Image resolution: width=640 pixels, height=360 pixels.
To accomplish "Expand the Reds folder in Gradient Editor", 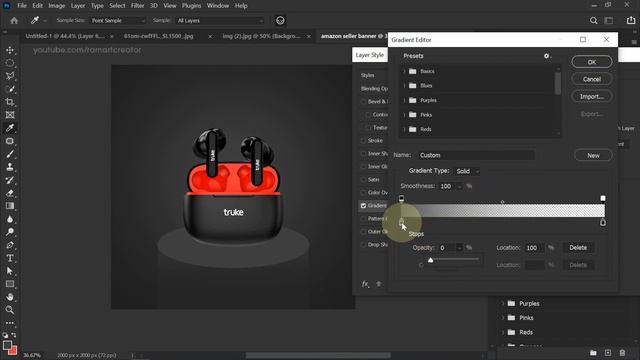I will (x=404, y=129).
